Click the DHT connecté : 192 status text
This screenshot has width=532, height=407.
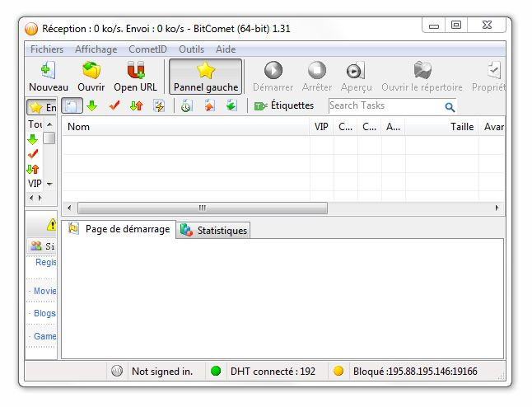(x=273, y=372)
